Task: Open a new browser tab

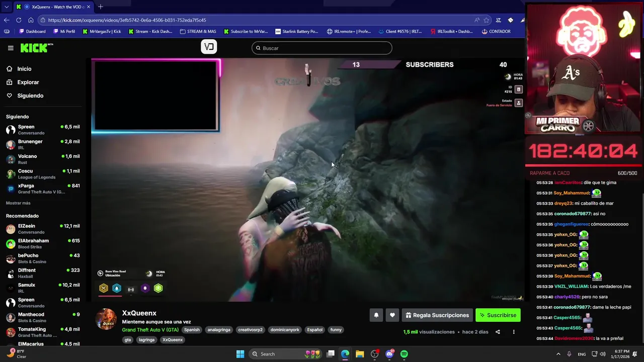Action: pyautogui.click(x=101, y=7)
